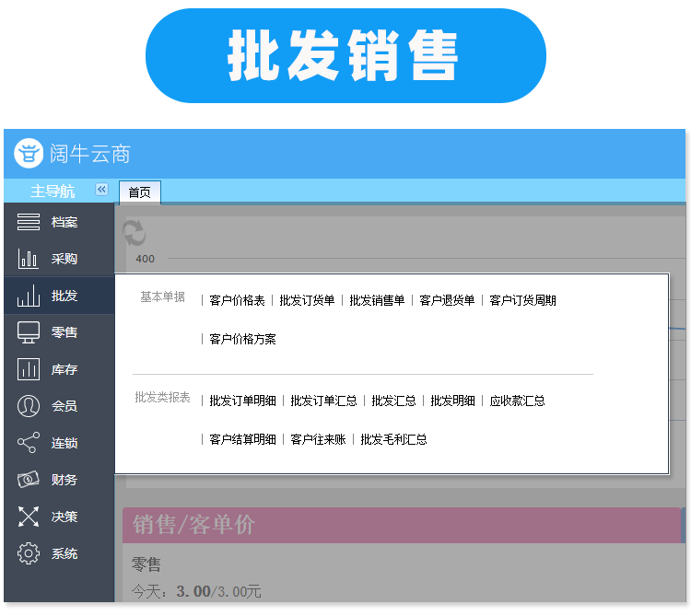Viewport: 691px width, 616px height.
Task: Open the 首页 tab
Action: (x=140, y=192)
